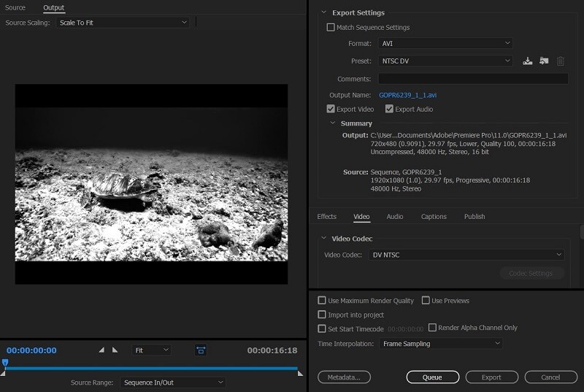The width and height of the screenshot is (584, 392).
Task: Check the Use Previews option
Action: [x=426, y=301]
